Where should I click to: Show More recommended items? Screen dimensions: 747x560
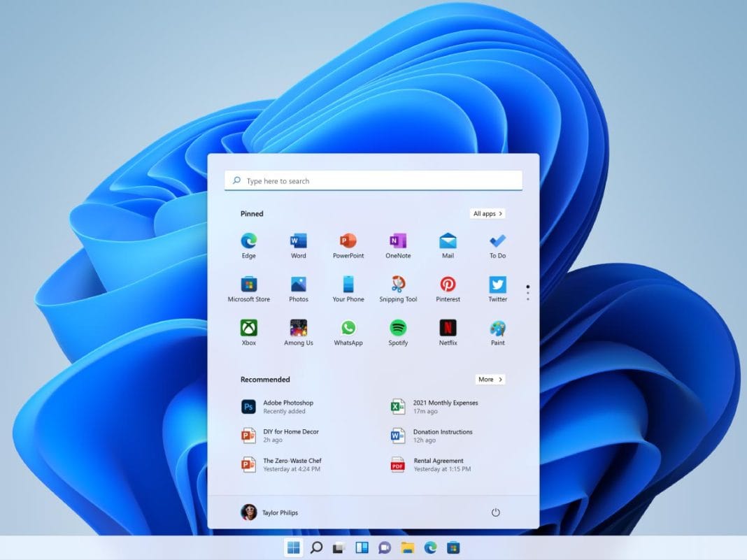point(490,380)
